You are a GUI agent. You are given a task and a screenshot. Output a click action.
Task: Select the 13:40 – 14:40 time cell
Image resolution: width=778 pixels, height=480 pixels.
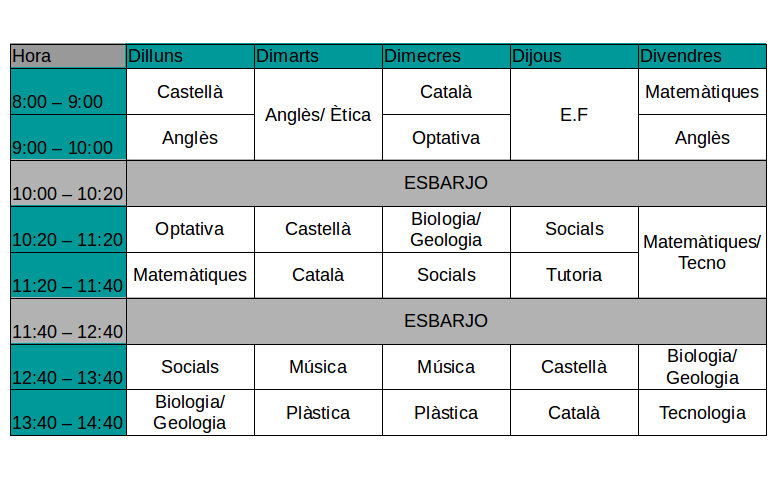[x=68, y=413]
